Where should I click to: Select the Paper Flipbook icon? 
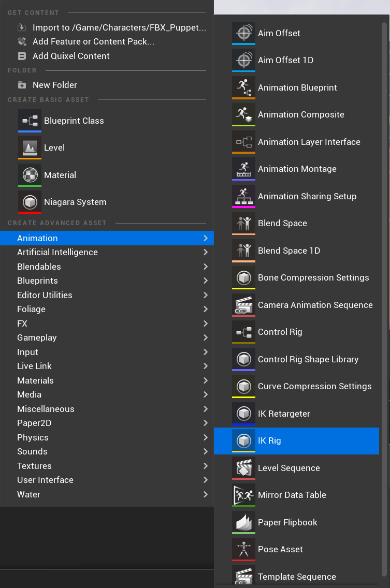243,522
